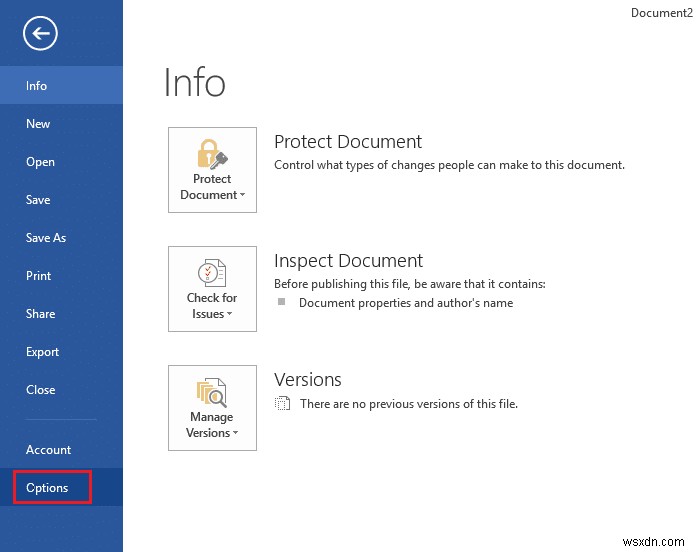
Task: Expand the Check for Issues dropdown arrow
Action: (229, 314)
